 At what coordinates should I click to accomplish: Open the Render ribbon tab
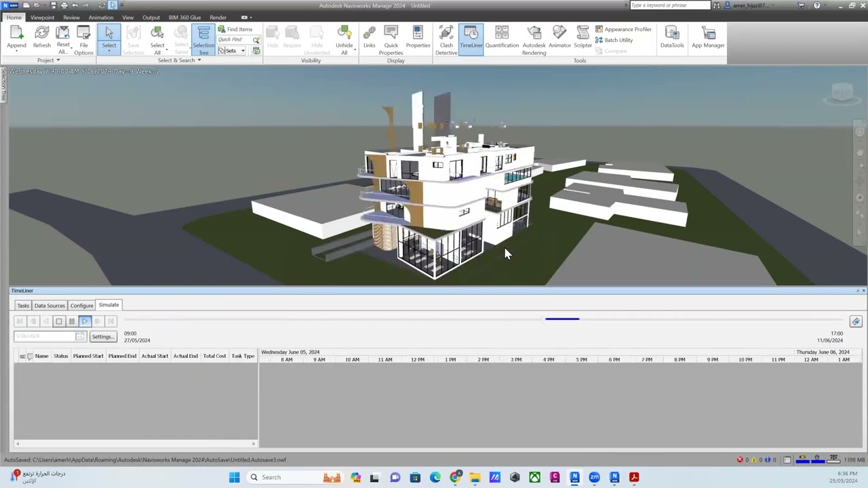tap(218, 18)
